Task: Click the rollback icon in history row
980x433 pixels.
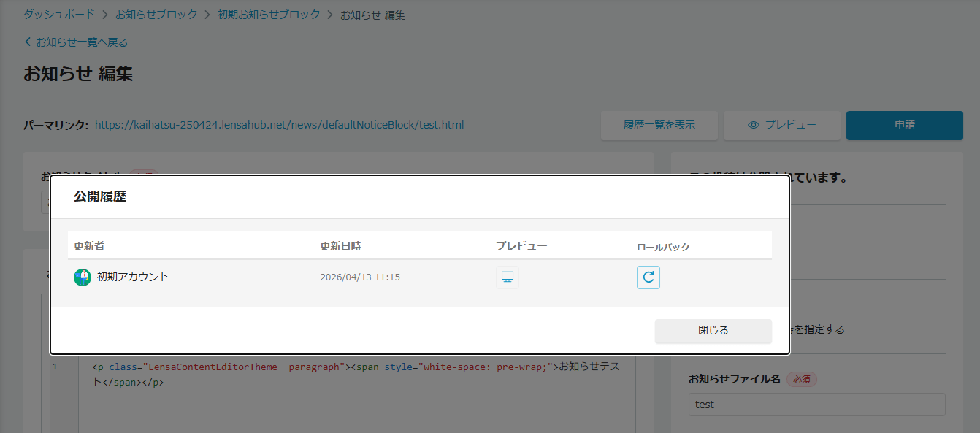Action: click(x=648, y=277)
